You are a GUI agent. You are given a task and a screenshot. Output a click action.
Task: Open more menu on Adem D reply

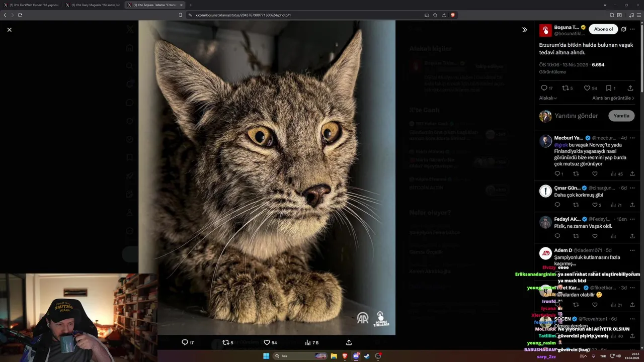[x=632, y=250]
